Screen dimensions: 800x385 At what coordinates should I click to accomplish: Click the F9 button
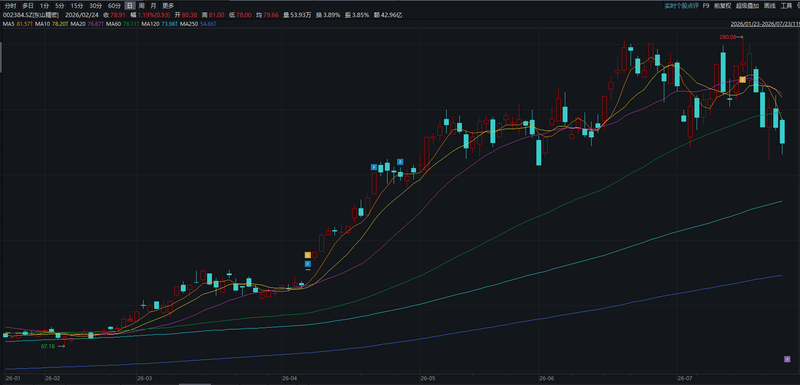click(706, 6)
